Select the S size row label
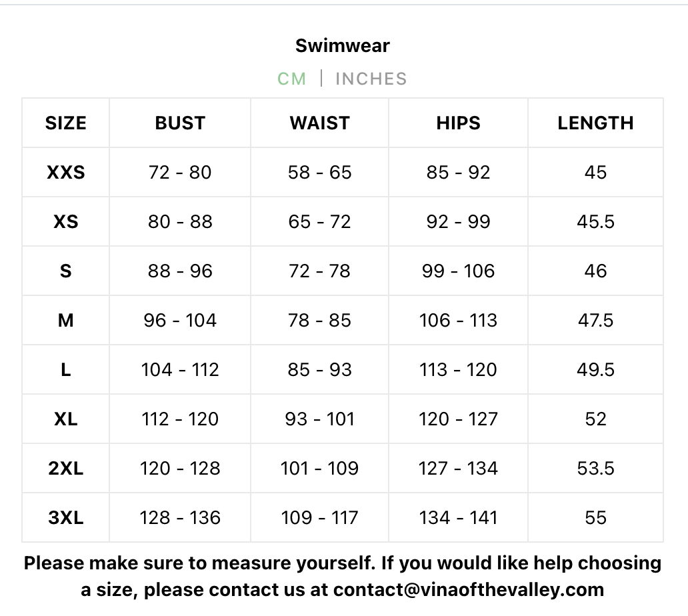Screen dimensions: 688x616 66,271
